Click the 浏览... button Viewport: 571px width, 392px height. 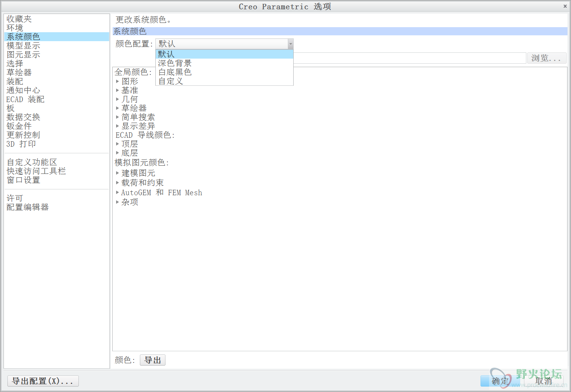[x=547, y=58]
